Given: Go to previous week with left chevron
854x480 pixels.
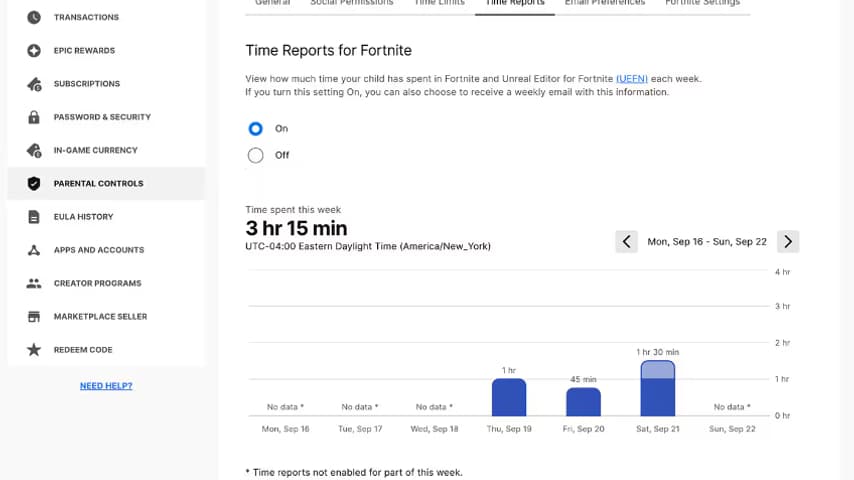Looking at the screenshot, I should click(x=626, y=241).
